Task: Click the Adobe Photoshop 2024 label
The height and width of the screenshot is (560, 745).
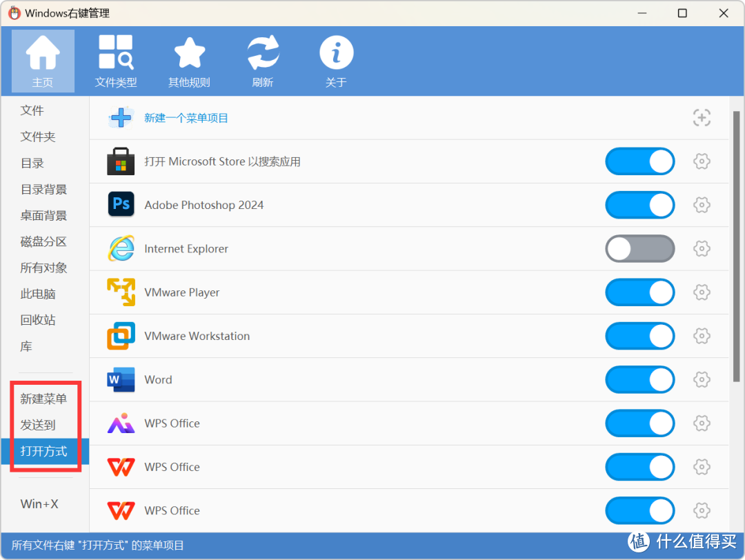Action: point(203,206)
